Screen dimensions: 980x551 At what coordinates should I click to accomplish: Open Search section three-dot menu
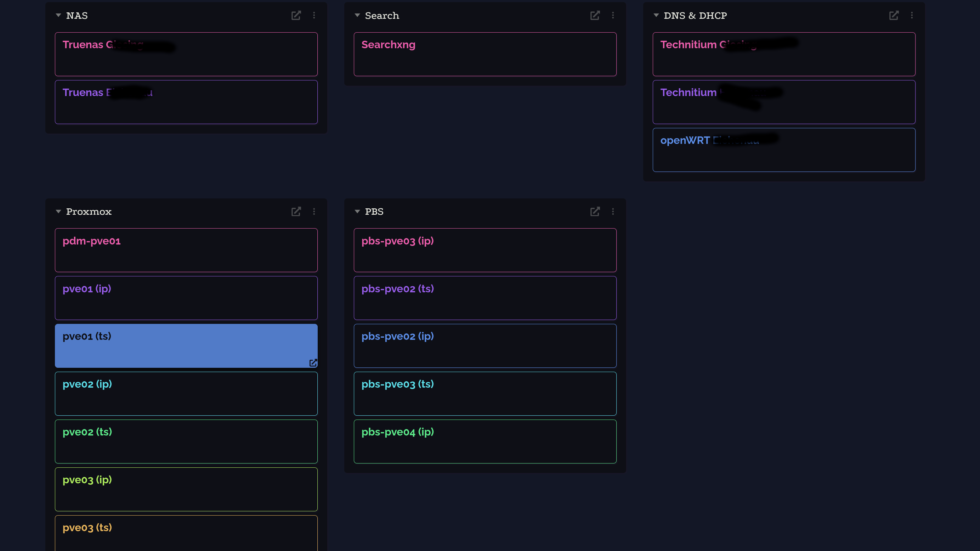click(x=613, y=15)
